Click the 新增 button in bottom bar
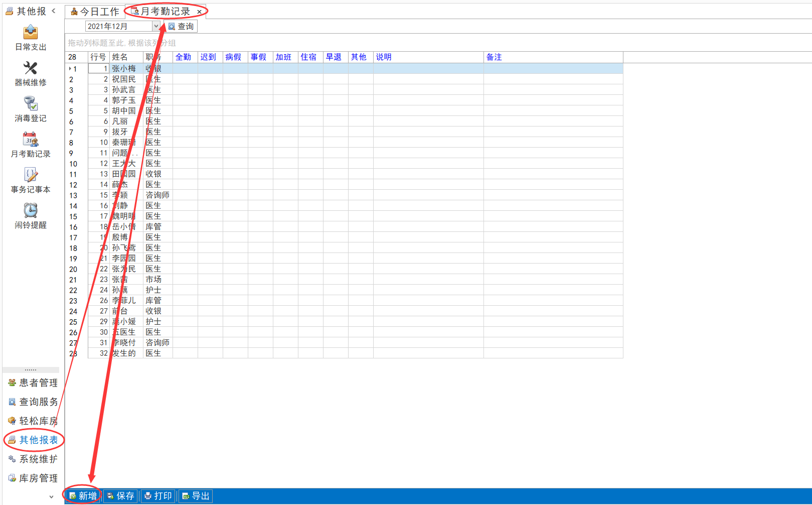 [x=83, y=496]
